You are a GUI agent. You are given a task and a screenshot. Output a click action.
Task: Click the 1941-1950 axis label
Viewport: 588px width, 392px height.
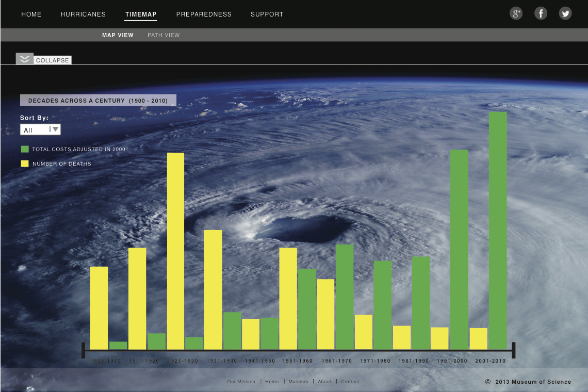pos(260,361)
